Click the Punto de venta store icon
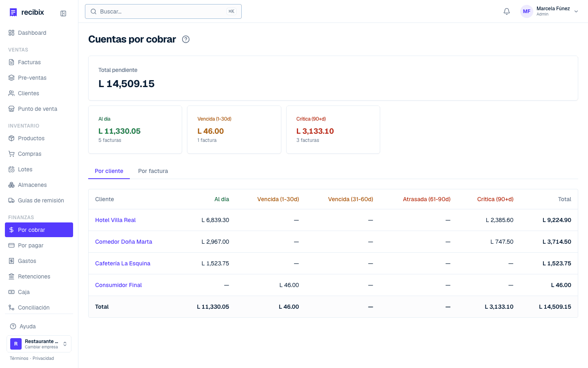 (11, 109)
